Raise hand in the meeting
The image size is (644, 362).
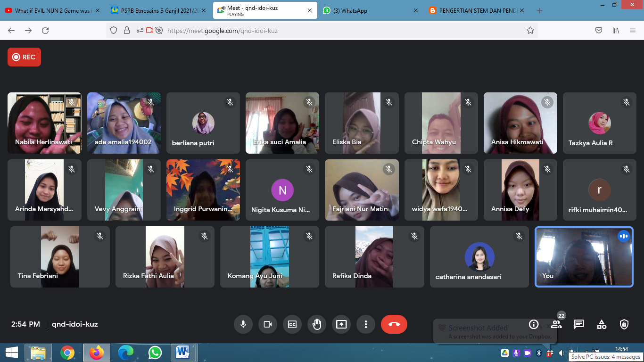317,324
